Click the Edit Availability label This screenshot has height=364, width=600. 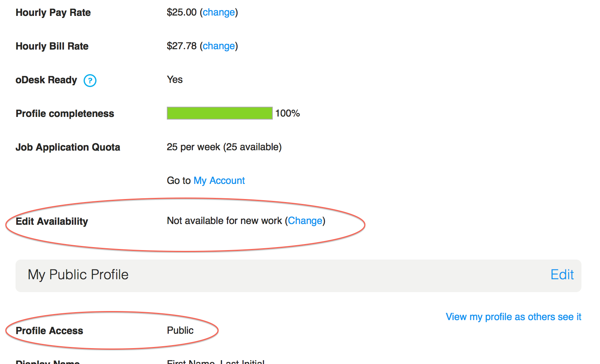pos(52,221)
